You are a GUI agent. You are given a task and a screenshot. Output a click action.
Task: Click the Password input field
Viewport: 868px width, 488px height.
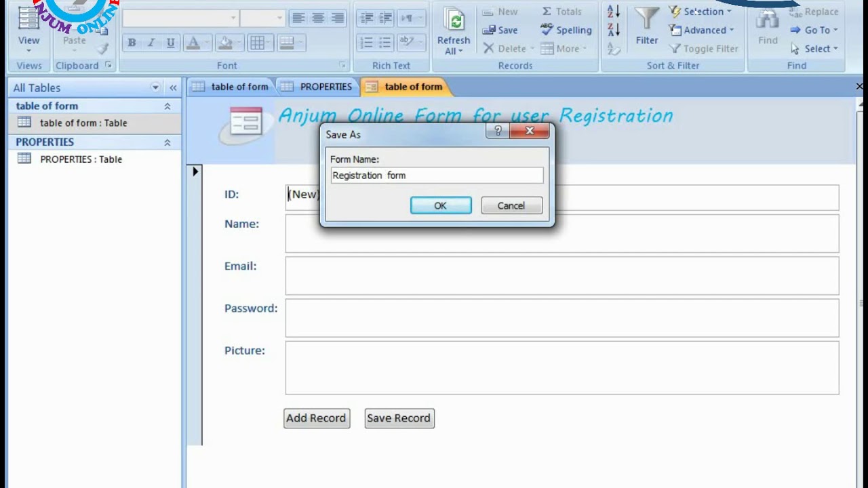click(562, 318)
